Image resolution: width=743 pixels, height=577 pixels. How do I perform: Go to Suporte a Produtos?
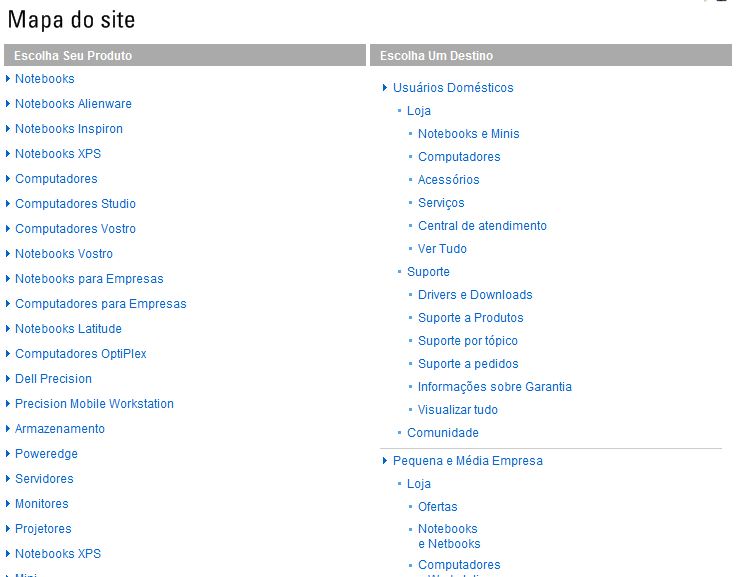(471, 318)
